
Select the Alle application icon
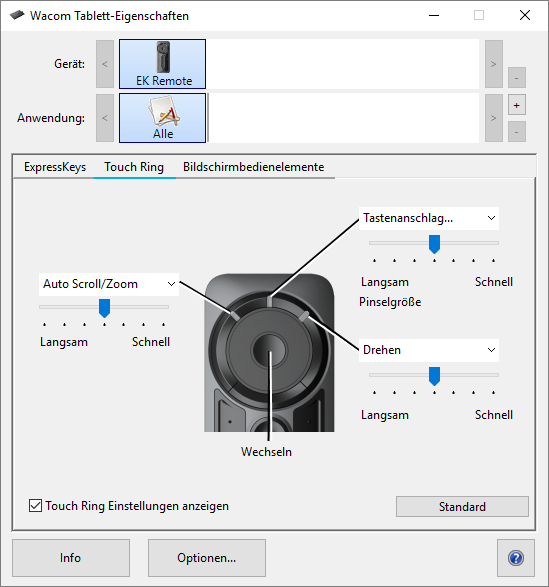162,118
